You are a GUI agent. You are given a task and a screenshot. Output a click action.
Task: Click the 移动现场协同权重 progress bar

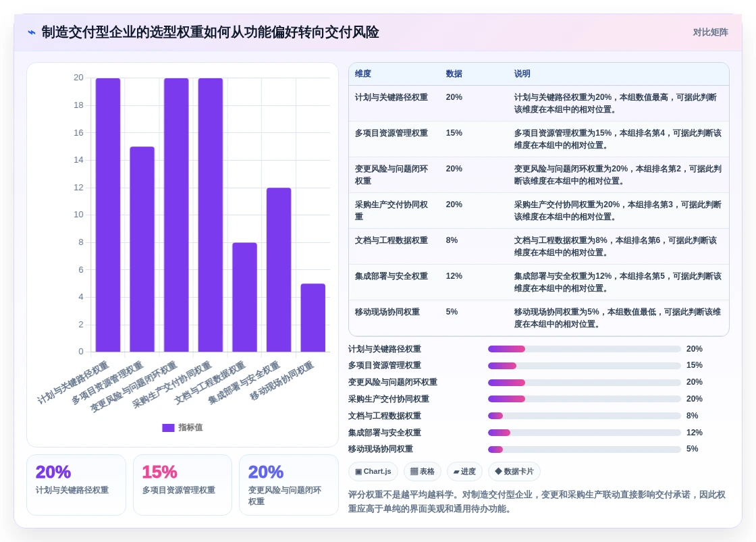(585, 450)
